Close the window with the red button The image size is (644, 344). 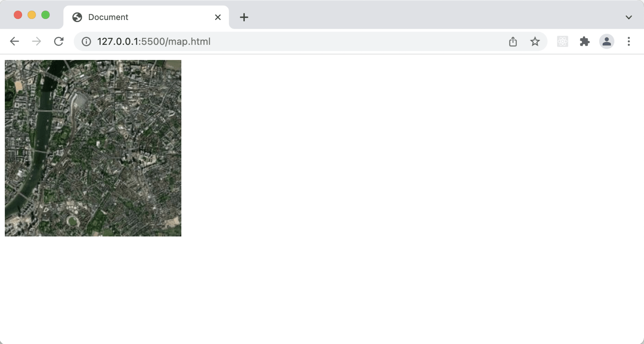(x=18, y=15)
